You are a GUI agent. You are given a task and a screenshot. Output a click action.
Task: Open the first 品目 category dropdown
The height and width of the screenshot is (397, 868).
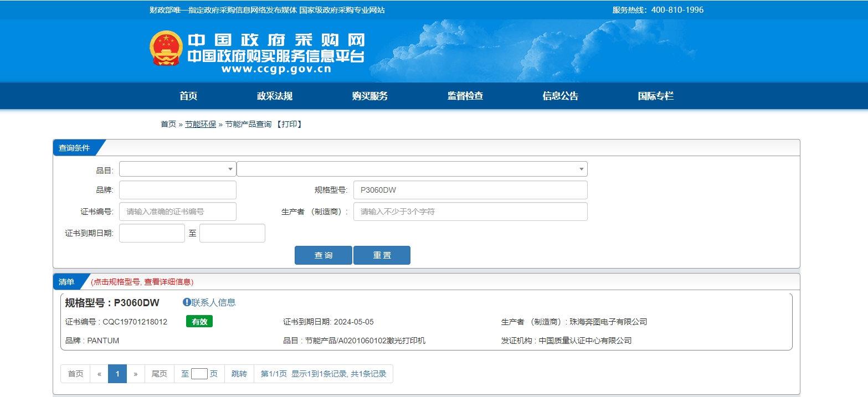(x=177, y=169)
